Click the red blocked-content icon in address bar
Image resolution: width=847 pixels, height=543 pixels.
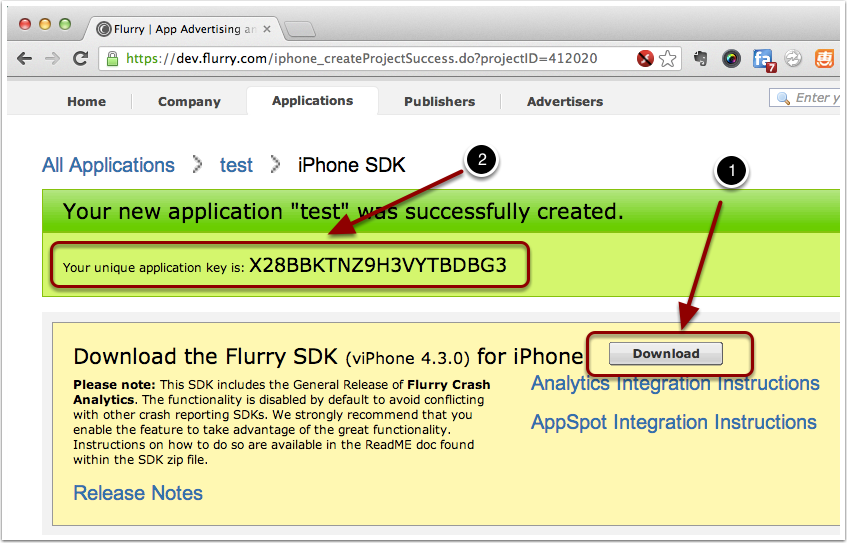coord(646,59)
